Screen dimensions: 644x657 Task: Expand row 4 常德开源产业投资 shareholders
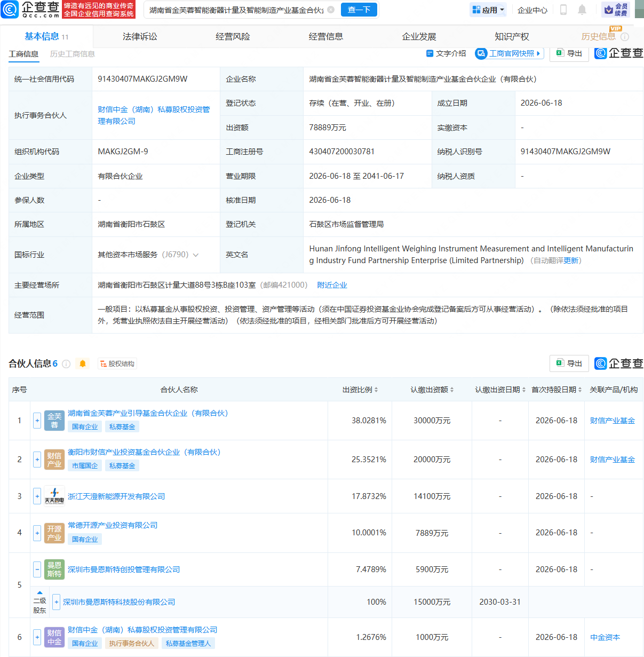click(x=37, y=533)
